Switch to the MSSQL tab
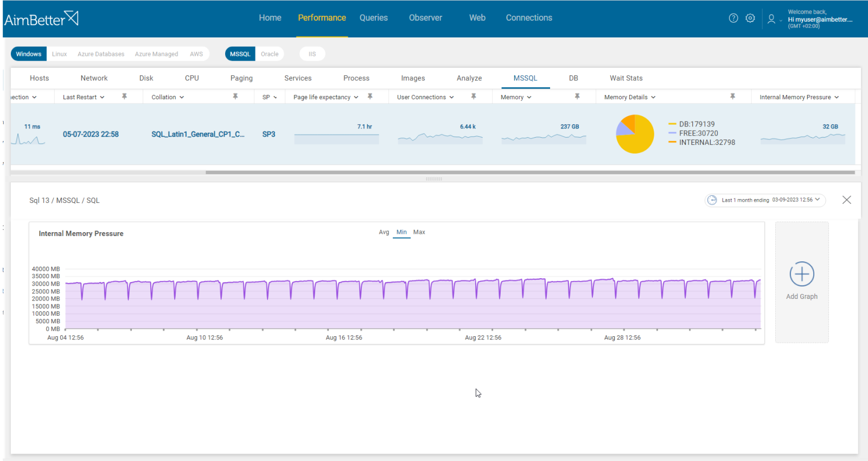Viewport: 868px width, 461px height. 525,78
